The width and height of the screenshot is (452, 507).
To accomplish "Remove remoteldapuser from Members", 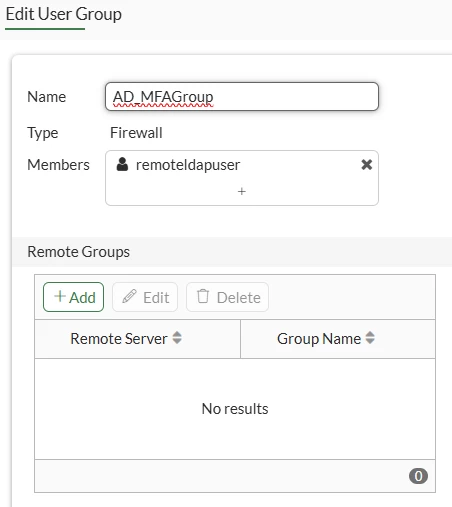I will [x=367, y=165].
